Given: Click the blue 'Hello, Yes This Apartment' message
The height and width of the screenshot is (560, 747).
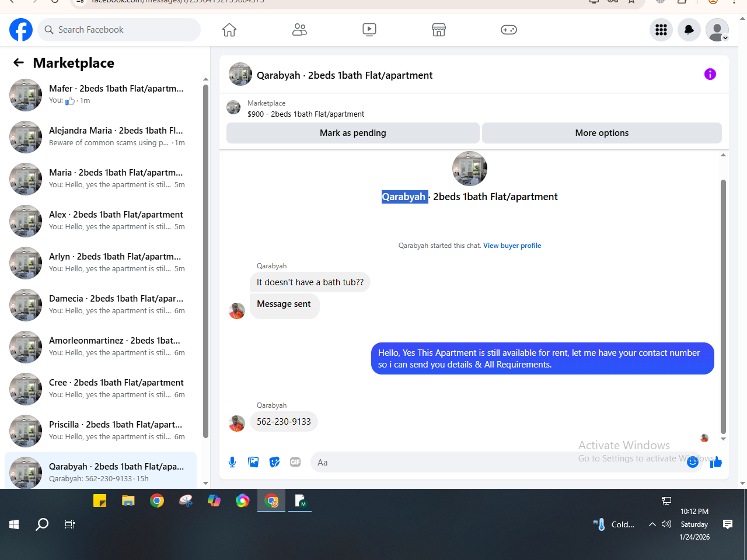Looking at the screenshot, I should [542, 359].
